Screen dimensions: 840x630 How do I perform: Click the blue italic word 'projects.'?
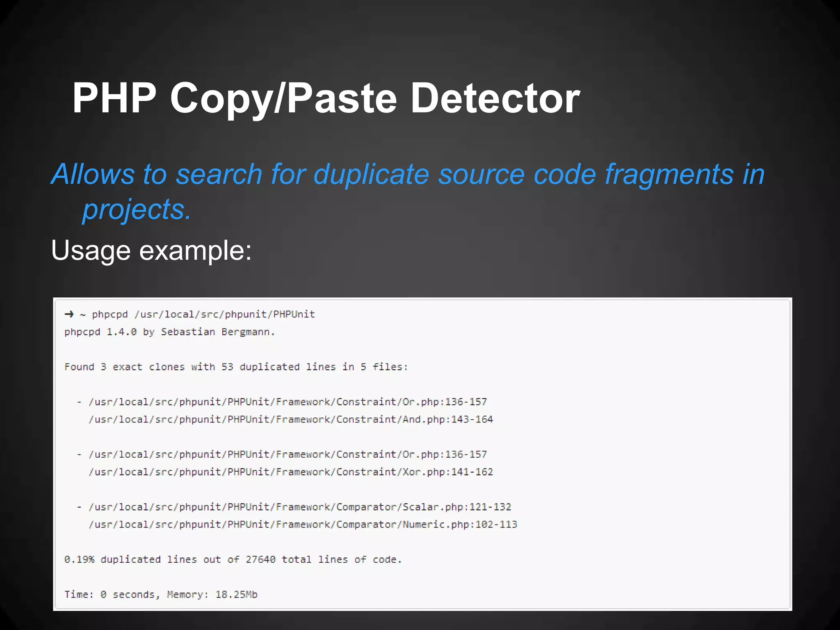[x=137, y=209]
